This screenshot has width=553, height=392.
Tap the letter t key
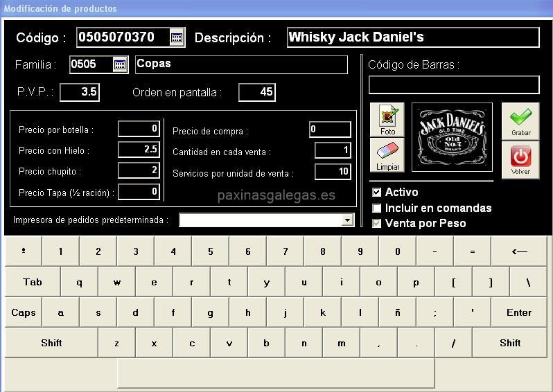click(229, 282)
